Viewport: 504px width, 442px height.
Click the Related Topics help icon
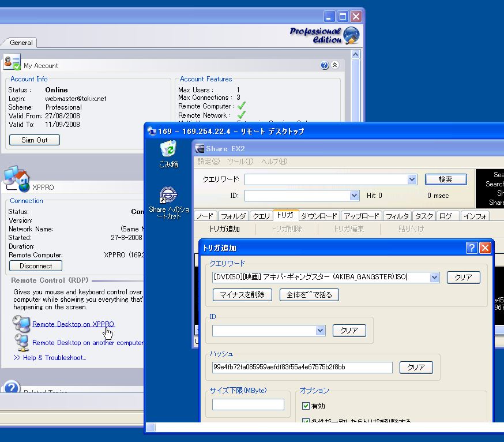tap(12, 387)
